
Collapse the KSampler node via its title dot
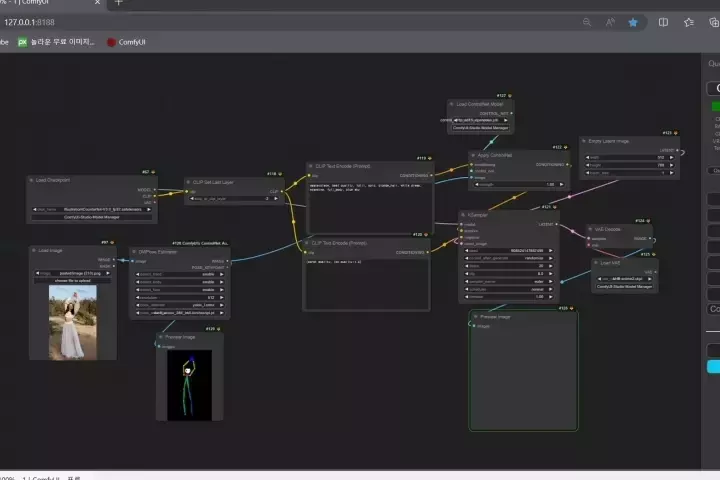pos(463,215)
